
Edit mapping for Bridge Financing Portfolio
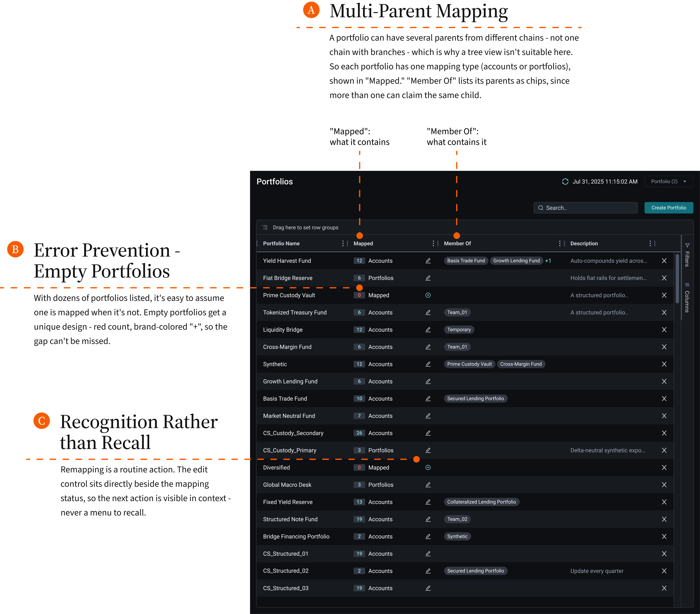[428, 536]
